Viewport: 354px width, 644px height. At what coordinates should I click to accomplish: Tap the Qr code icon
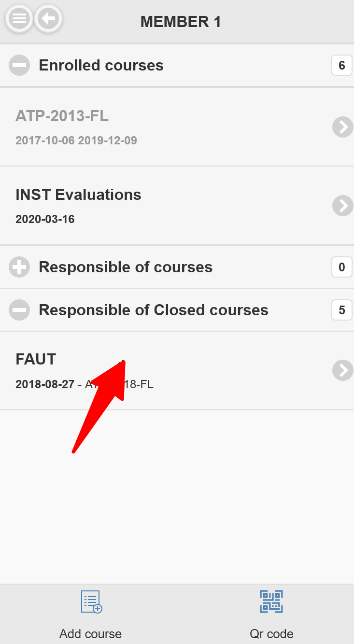point(271,602)
